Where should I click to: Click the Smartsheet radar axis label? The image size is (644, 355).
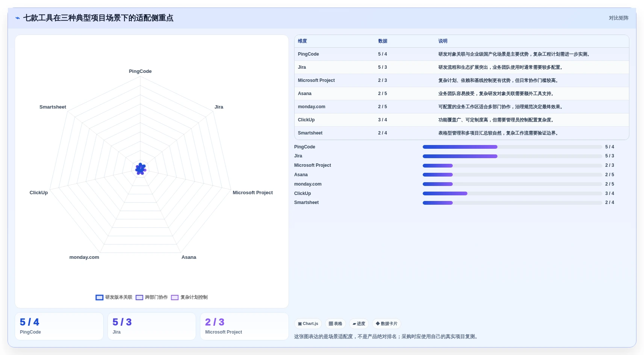pos(53,107)
